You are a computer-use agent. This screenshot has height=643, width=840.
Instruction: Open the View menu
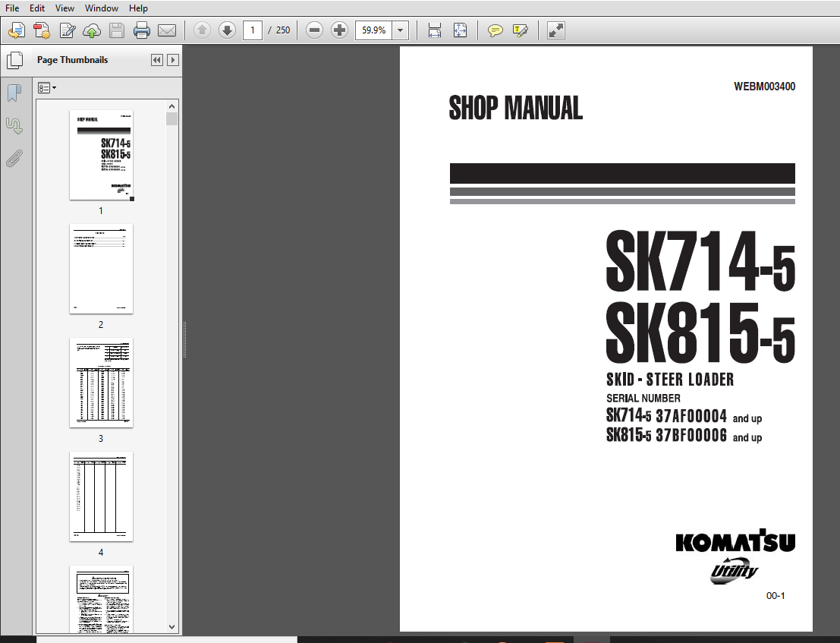click(x=64, y=8)
